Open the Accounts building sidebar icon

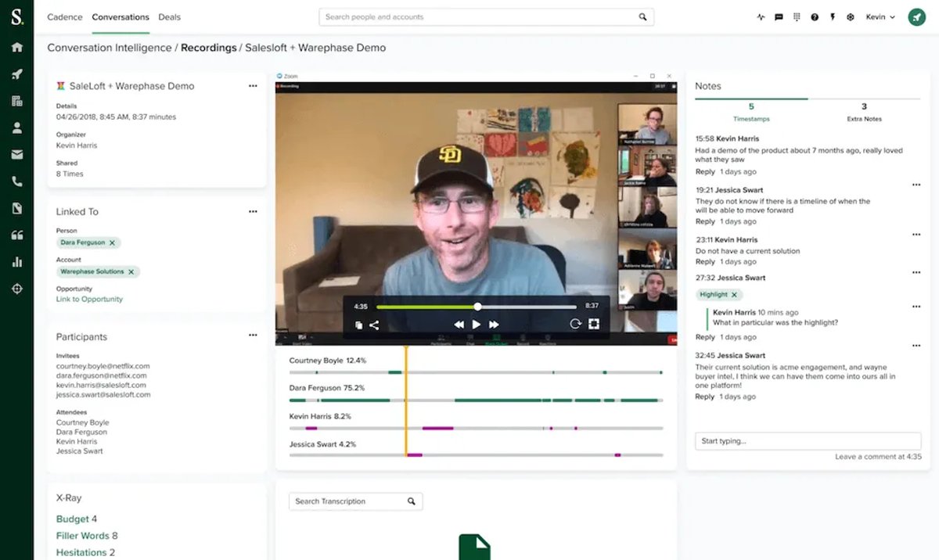[x=16, y=101]
